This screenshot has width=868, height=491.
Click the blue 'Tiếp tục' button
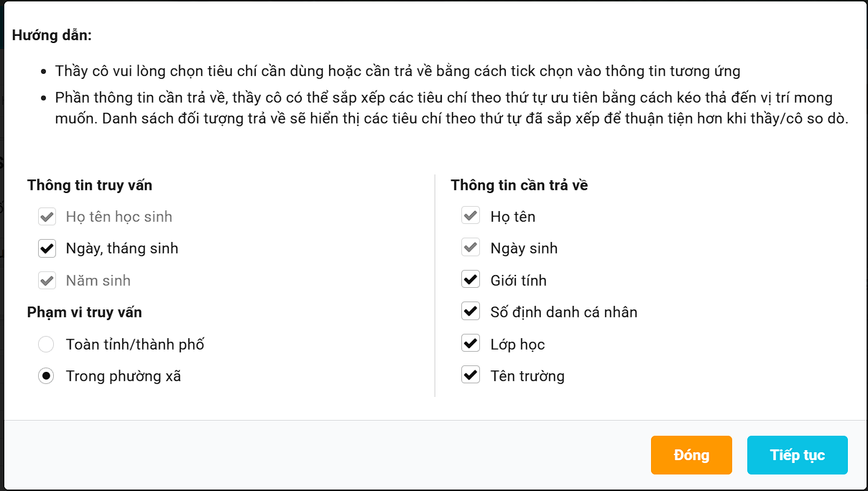pos(797,455)
